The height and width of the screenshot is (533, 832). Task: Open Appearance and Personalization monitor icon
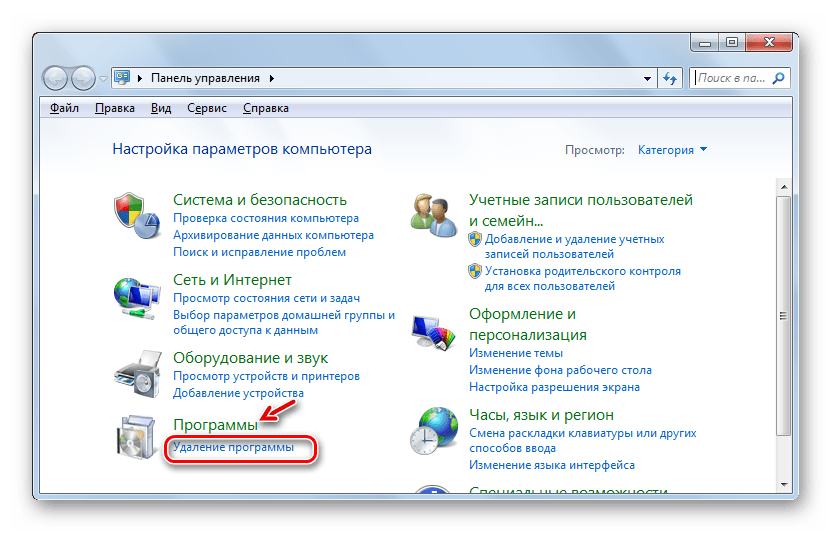tap(434, 332)
